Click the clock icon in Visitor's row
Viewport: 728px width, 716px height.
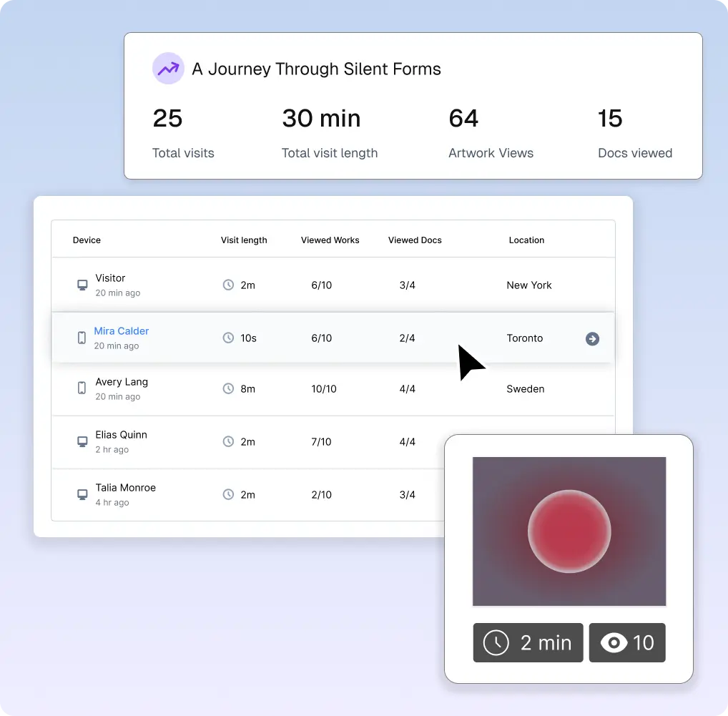[x=228, y=285]
